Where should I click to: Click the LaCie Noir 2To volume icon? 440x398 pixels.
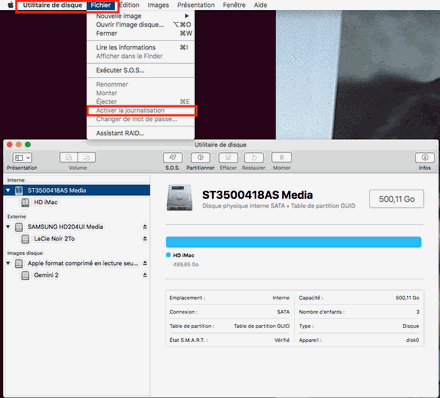25,239
